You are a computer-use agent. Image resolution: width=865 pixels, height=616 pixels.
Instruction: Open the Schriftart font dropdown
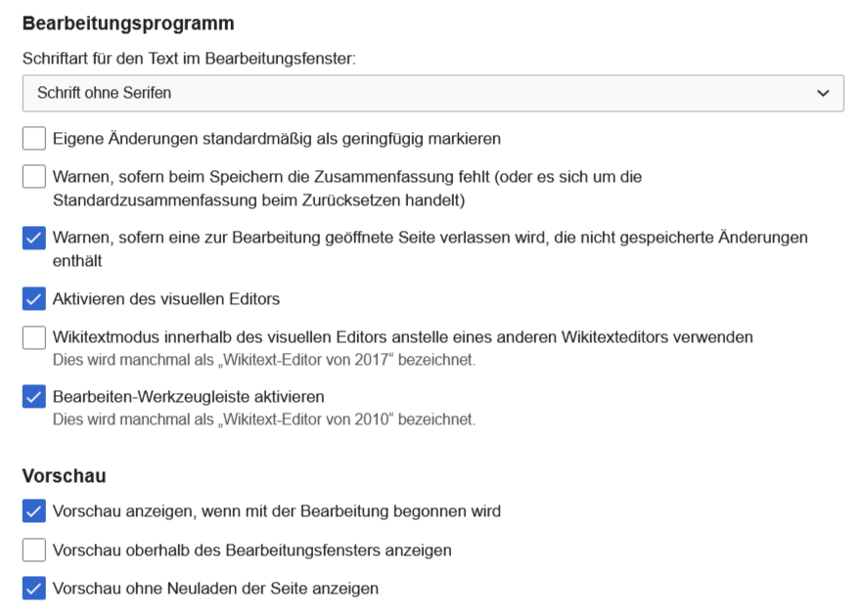coord(432,93)
